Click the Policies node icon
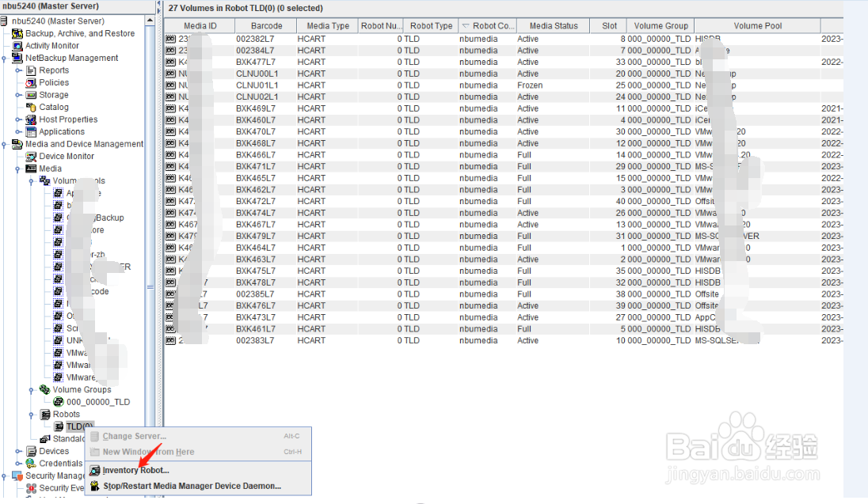868x504 pixels. point(31,82)
